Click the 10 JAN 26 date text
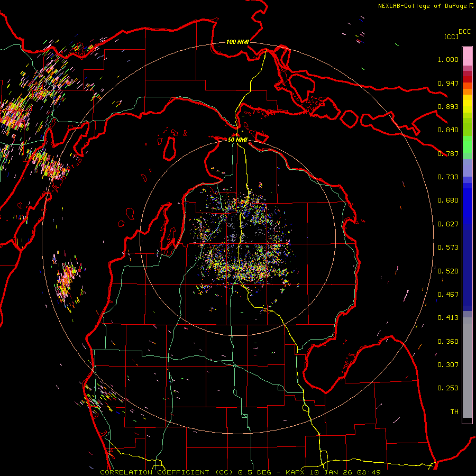 tap(331, 472)
